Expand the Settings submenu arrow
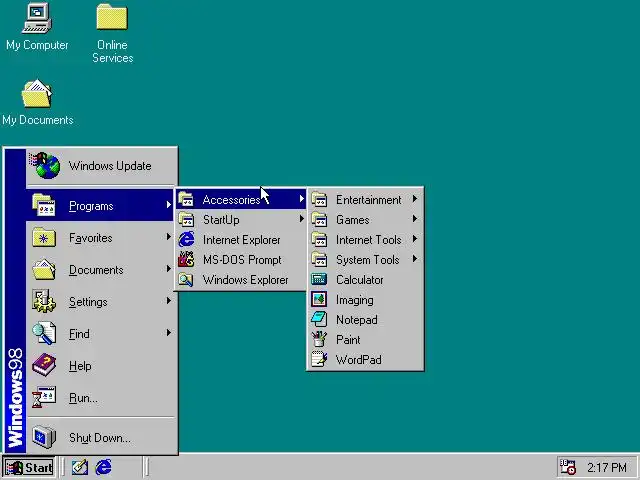 coord(169,301)
